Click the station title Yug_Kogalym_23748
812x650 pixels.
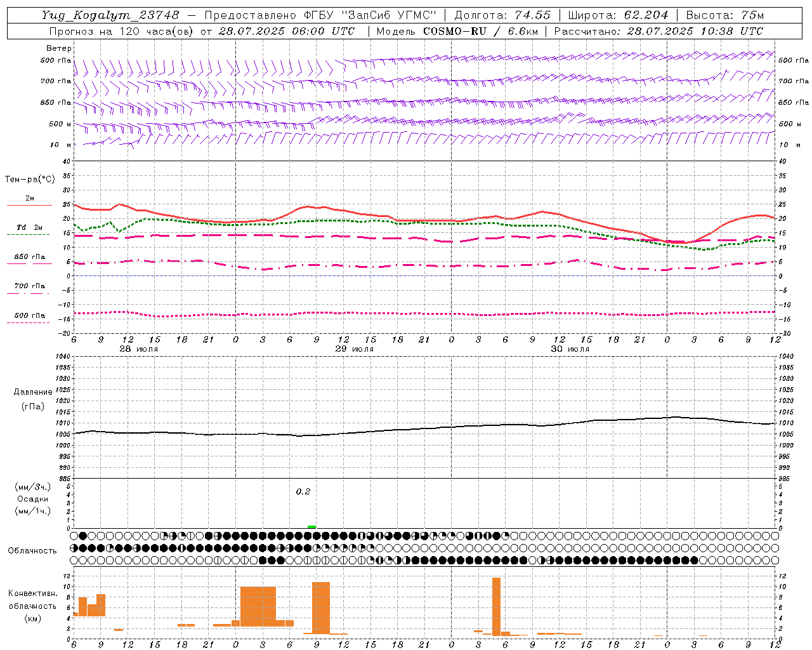point(110,15)
